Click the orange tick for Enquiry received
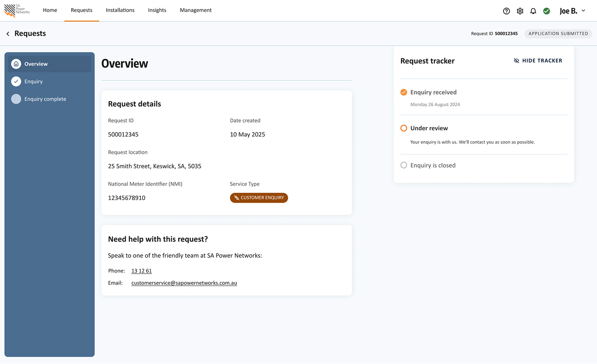 404,92
